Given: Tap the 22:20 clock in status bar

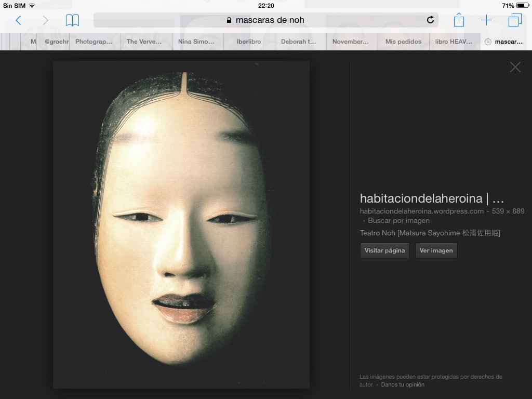Looking at the screenshot, I should pyautogui.click(x=266, y=5).
